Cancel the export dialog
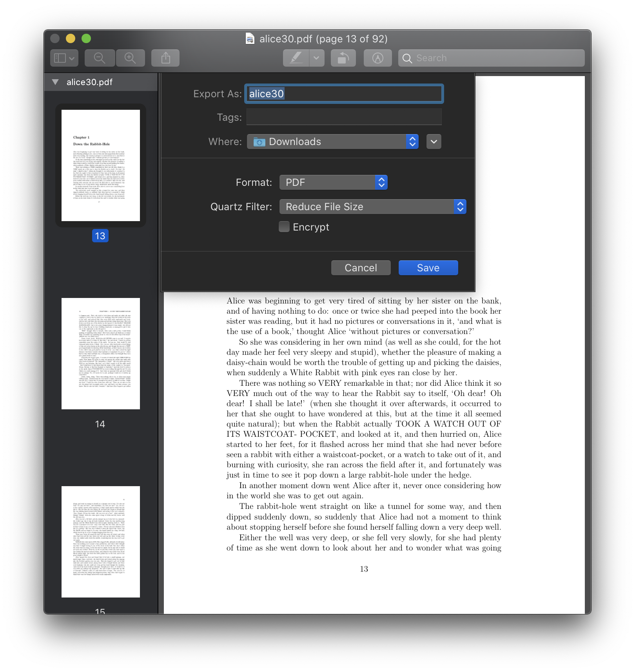This screenshot has width=635, height=672. 360,267
